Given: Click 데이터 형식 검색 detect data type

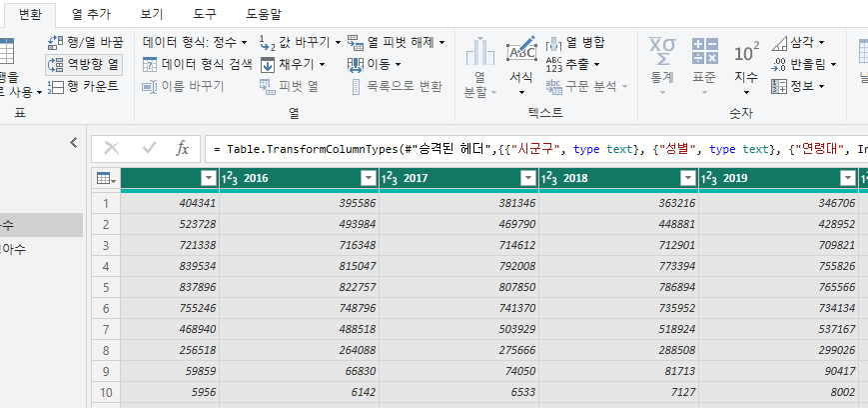Looking at the screenshot, I should click(197, 64).
